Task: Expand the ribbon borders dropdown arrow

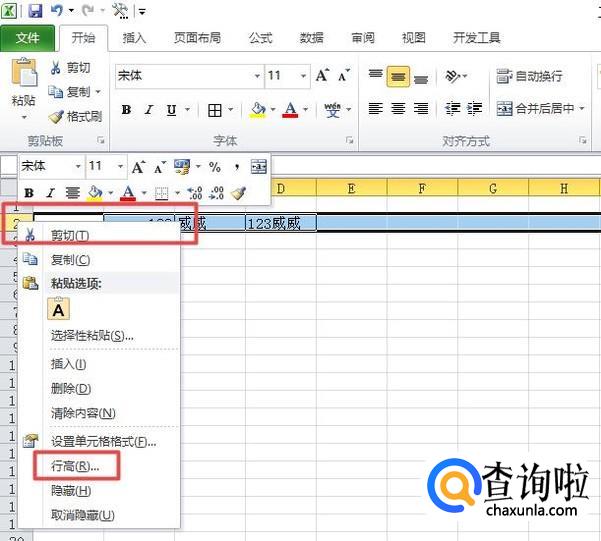Action: click(231, 110)
